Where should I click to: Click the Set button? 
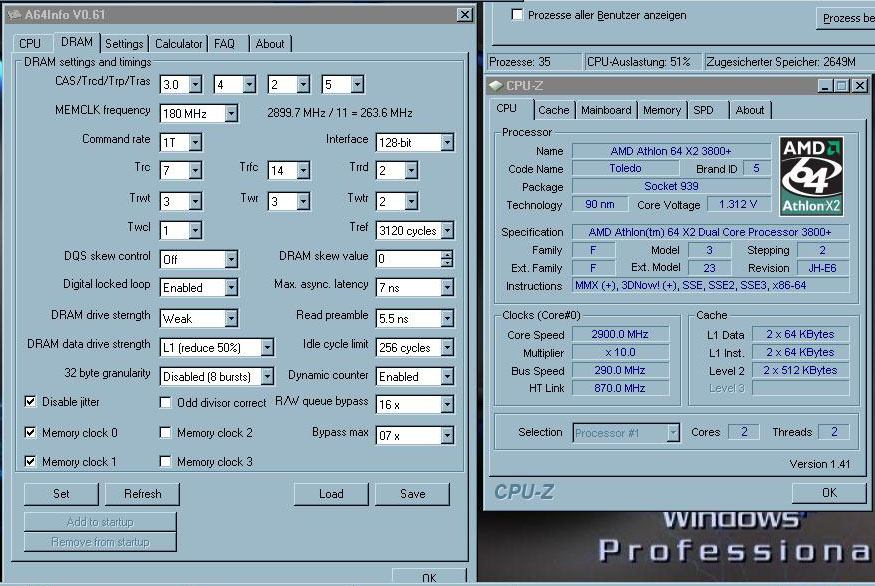[x=61, y=494]
